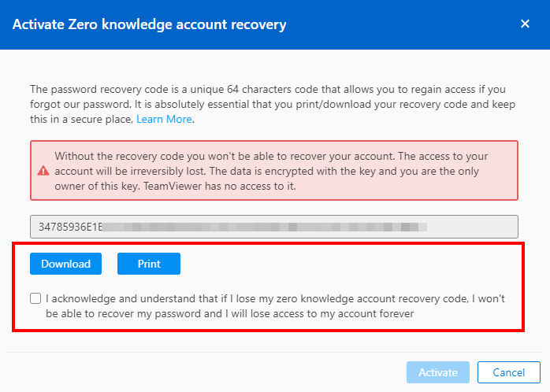
Task: Click the 'I acknowledge and understand' label text
Action: (x=275, y=306)
